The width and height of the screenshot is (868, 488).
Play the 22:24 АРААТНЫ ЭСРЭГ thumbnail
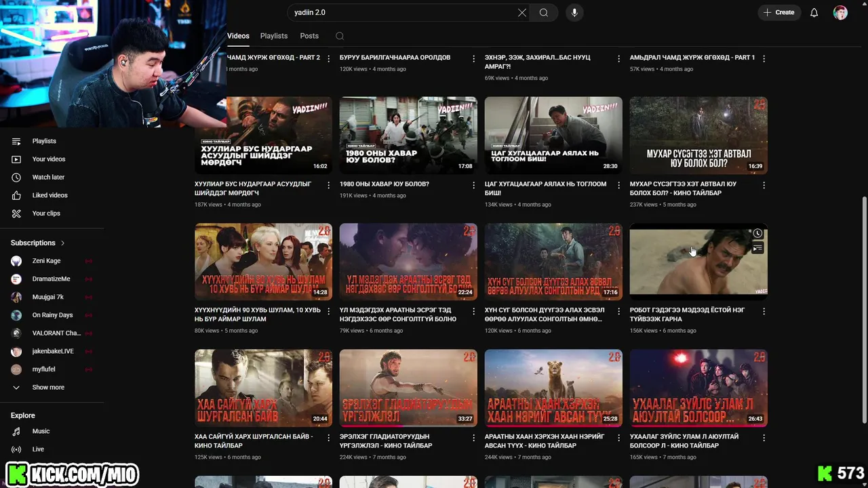click(x=408, y=262)
